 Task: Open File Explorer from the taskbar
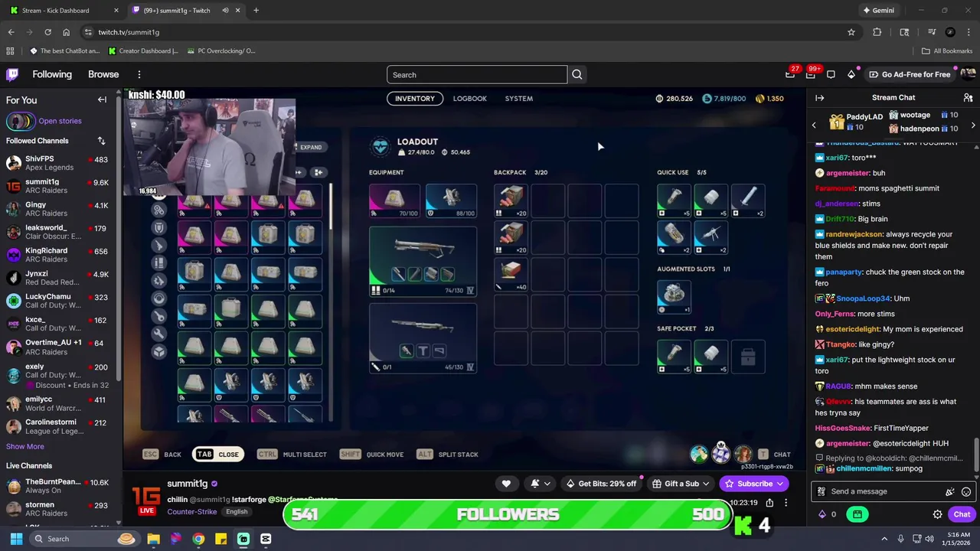(153, 539)
